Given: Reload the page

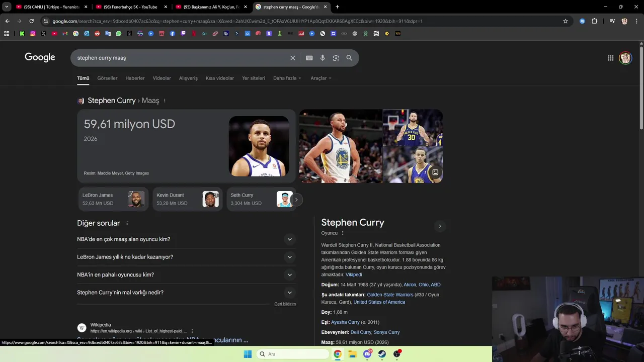Looking at the screenshot, I should point(31,21).
